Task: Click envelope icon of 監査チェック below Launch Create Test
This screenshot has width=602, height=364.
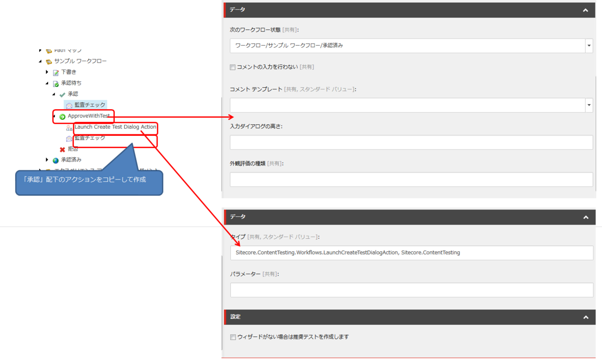Action: (x=69, y=138)
